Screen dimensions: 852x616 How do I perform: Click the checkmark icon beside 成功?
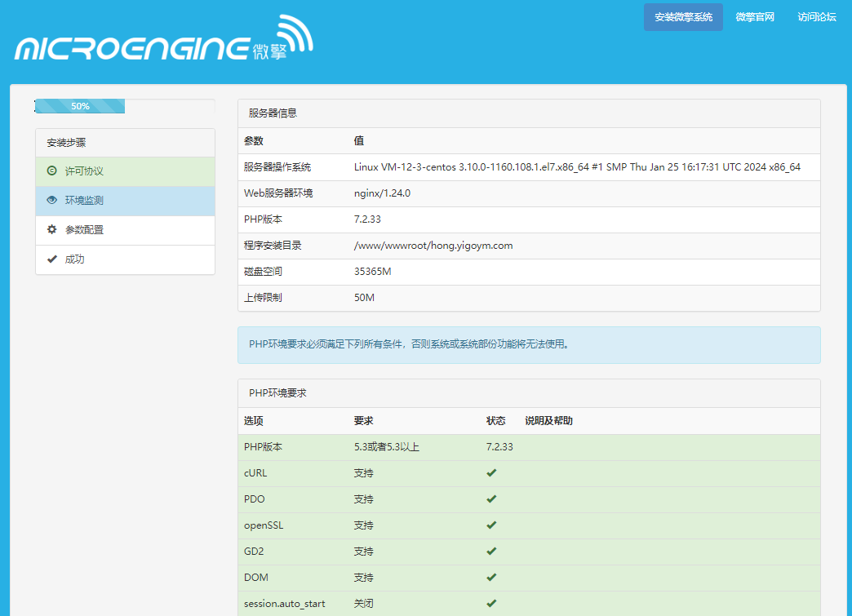pyautogui.click(x=52, y=259)
